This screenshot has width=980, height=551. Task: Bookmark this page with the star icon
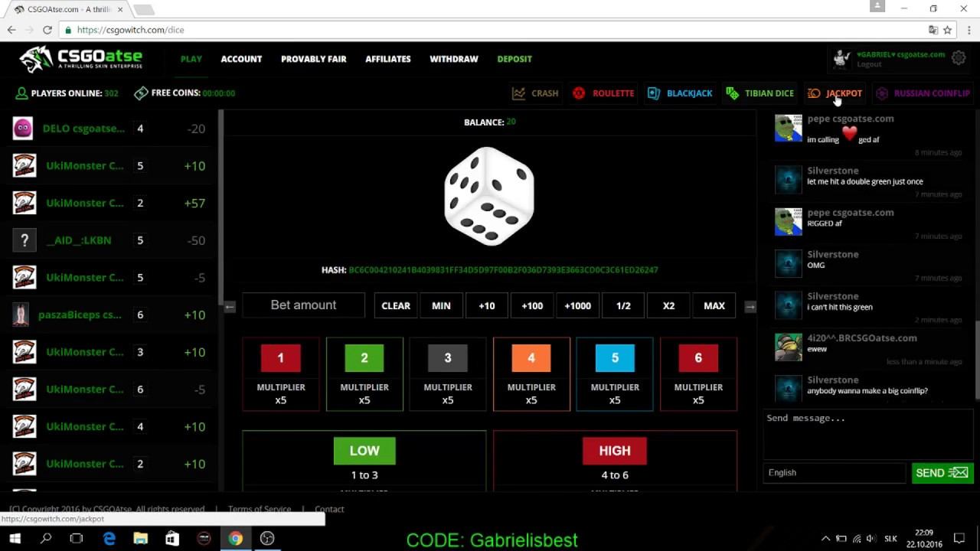[948, 30]
